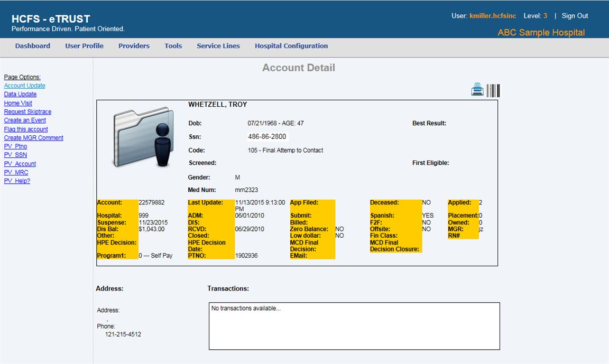Click the PV_Help? link
Viewport: 609px width, 364px height.
[x=17, y=181]
